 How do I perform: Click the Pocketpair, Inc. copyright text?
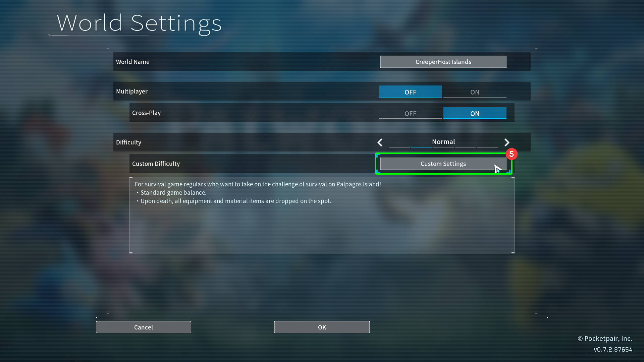605,339
